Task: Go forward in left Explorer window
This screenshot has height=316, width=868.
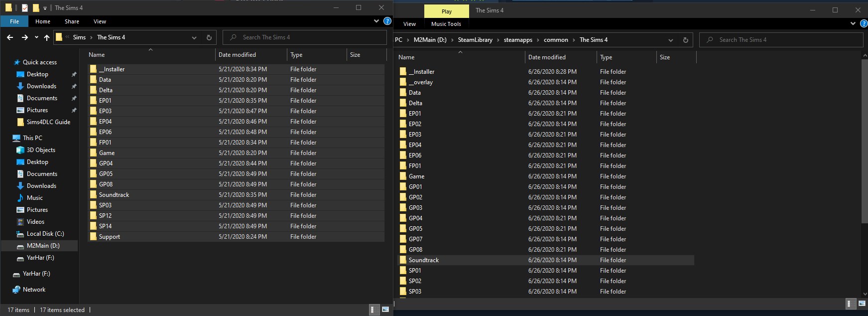Action: [x=24, y=37]
